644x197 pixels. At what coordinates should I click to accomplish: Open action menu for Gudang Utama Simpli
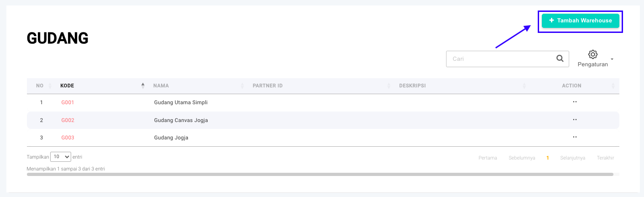[575, 102]
